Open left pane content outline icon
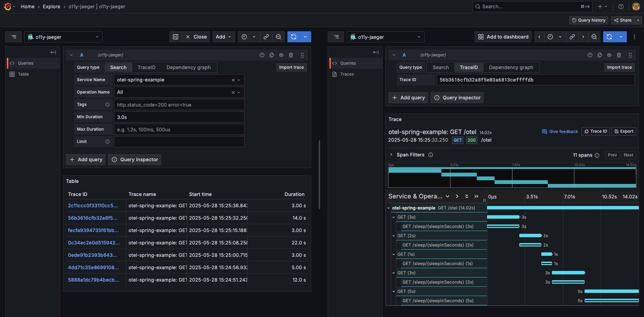 click(14, 37)
